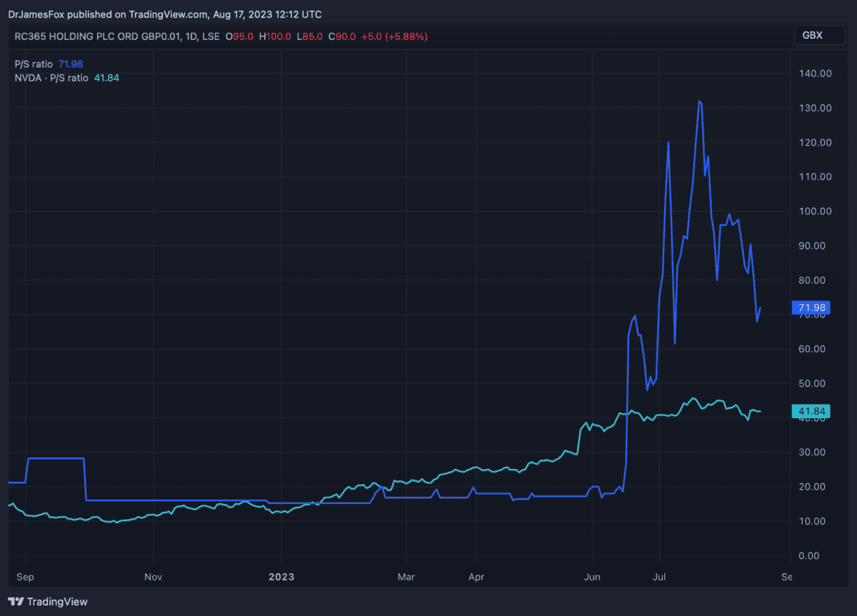Click the Jun marker on time axis

592,575
